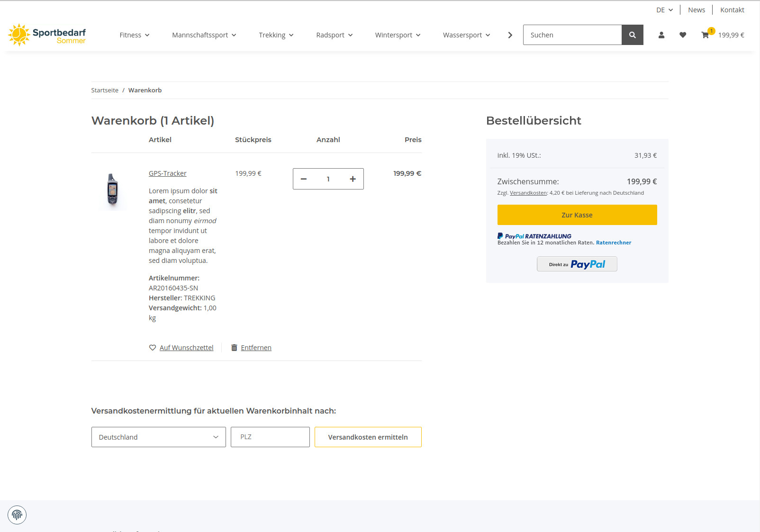Open the DE language dropdown
The width and height of the screenshot is (760, 532).
coord(664,10)
